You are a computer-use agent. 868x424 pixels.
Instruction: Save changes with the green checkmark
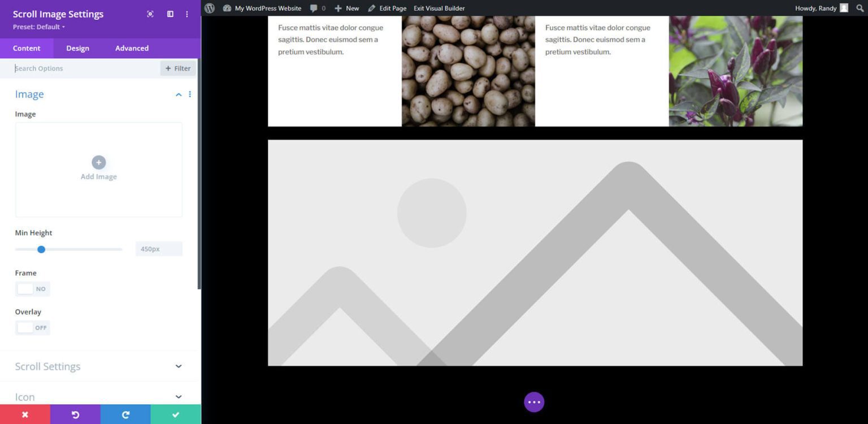(175, 414)
